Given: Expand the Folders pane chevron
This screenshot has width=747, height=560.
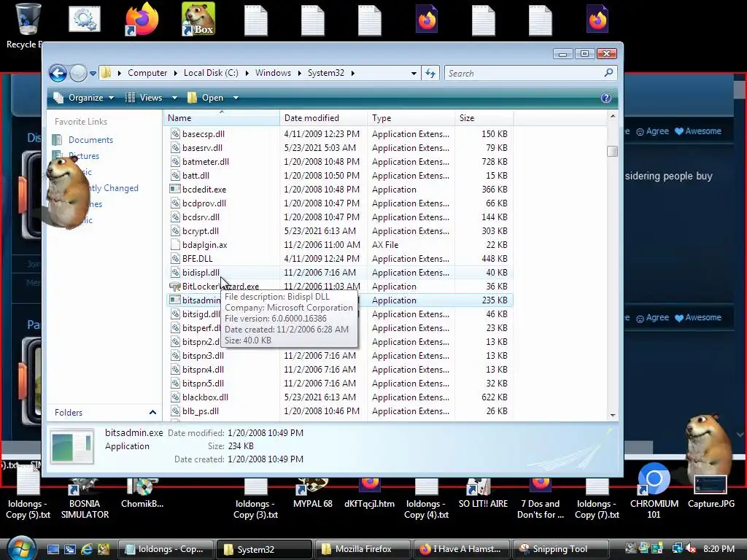Looking at the screenshot, I should [152, 413].
